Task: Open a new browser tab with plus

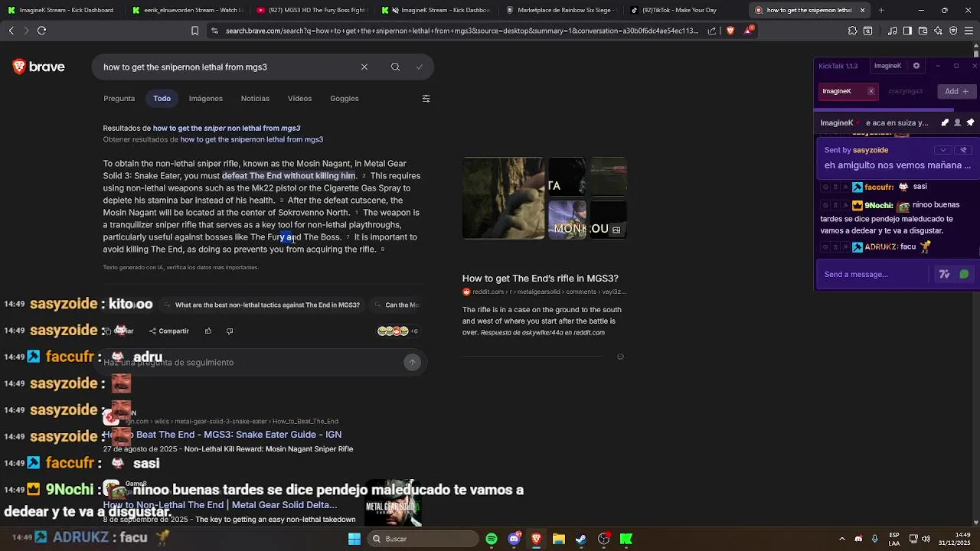Action: tap(881, 10)
